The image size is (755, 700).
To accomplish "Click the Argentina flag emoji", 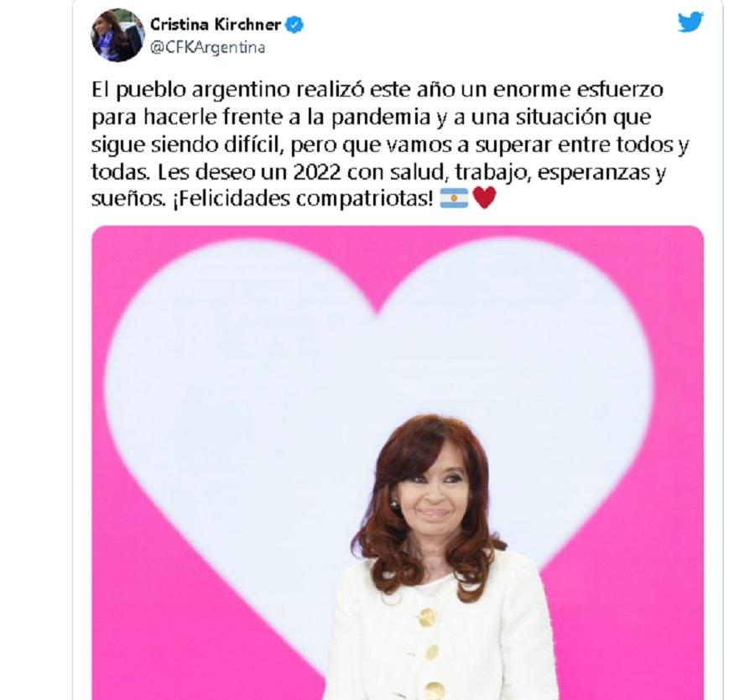I will (454, 198).
